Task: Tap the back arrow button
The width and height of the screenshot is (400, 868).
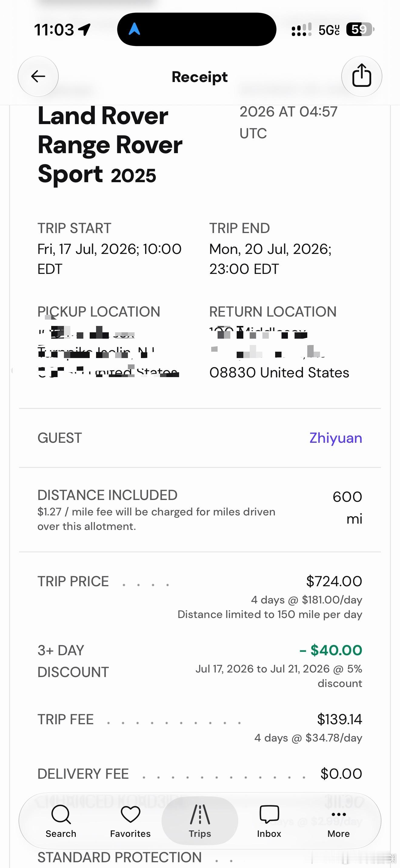Action: click(38, 76)
